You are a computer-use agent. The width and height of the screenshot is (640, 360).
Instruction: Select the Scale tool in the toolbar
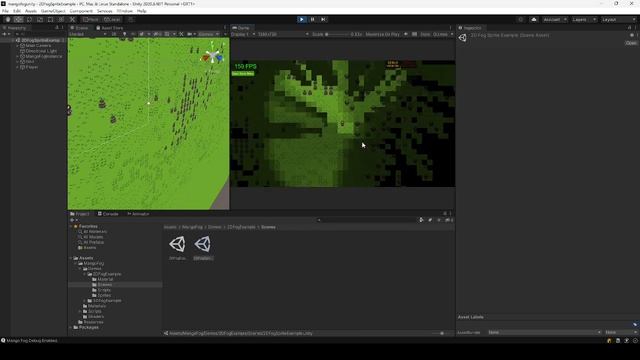(x=40, y=19)
